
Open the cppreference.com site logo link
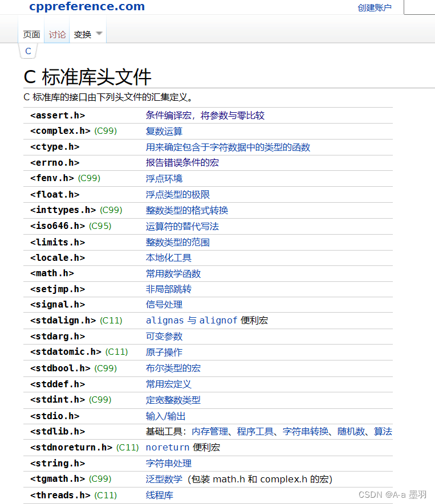tap(87, 6)
